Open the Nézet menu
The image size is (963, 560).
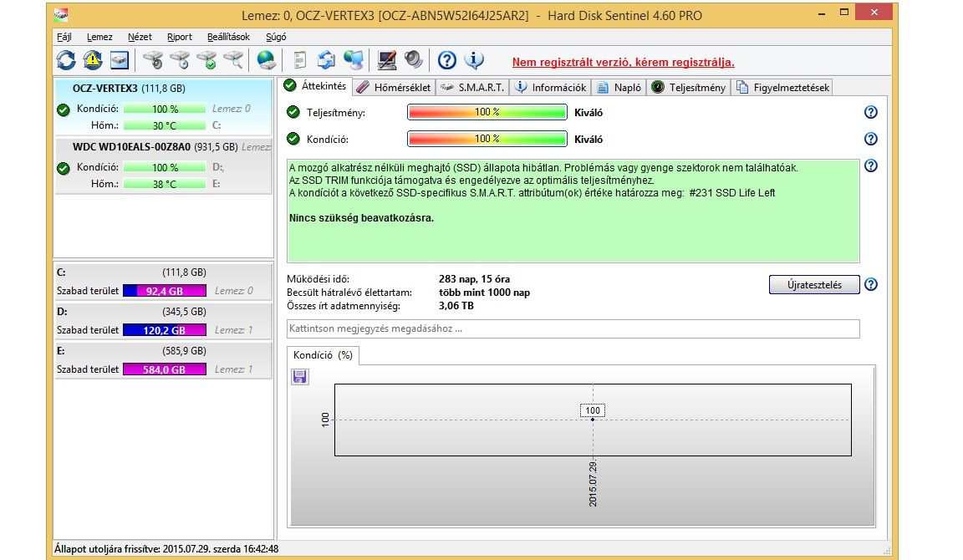tap(140, 37)
